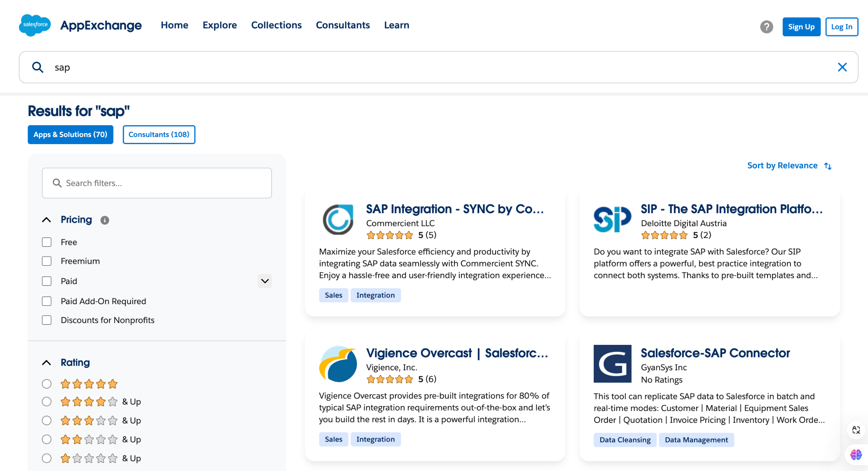Click the No Ratings text

(662, 380)
